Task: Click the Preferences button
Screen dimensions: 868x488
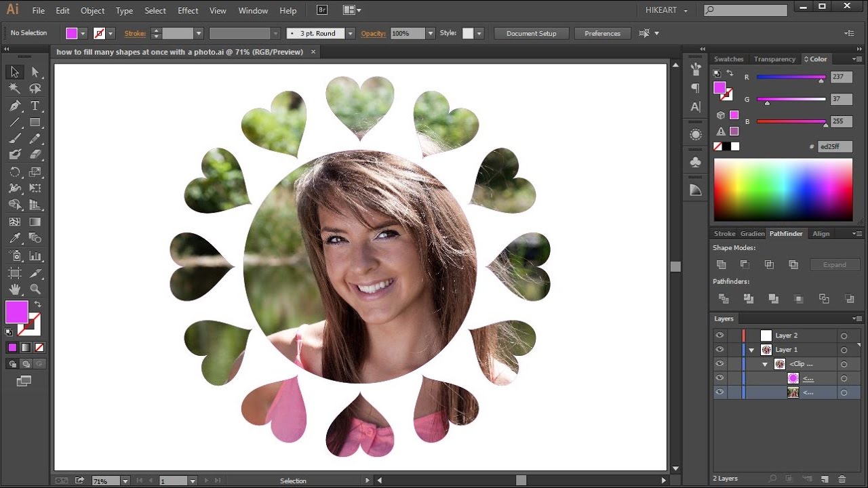Action: [602, 33]
